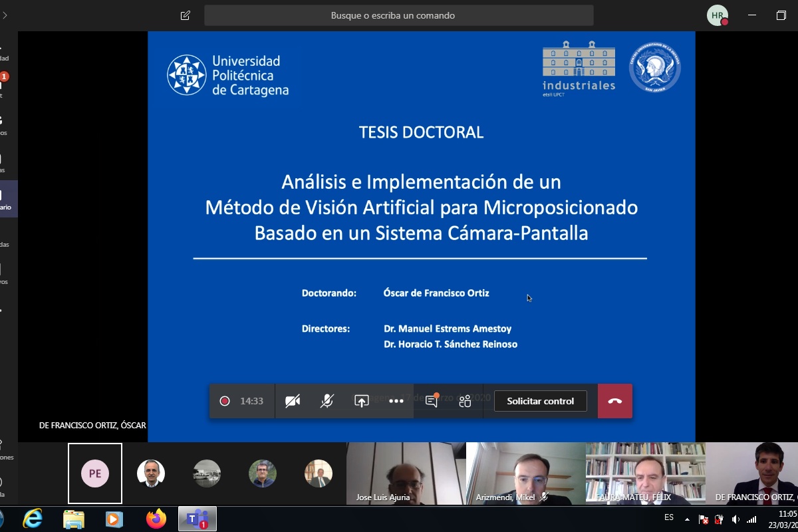Click the ES language indicator
Viewport: 798px width, 532px height.
tap(669, 517)
